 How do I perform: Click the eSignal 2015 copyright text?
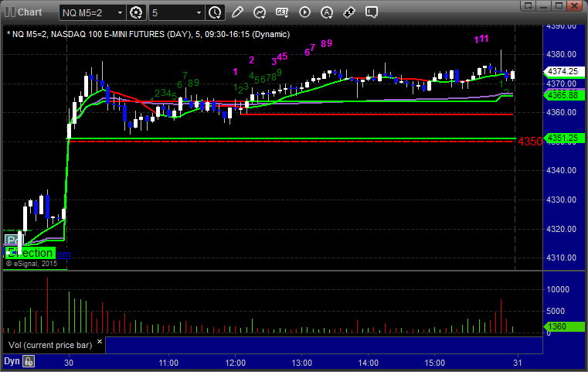coord(32,264)
